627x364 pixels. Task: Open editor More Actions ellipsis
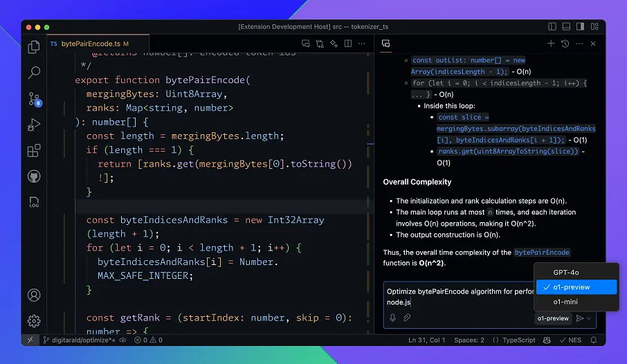point(362,44)
